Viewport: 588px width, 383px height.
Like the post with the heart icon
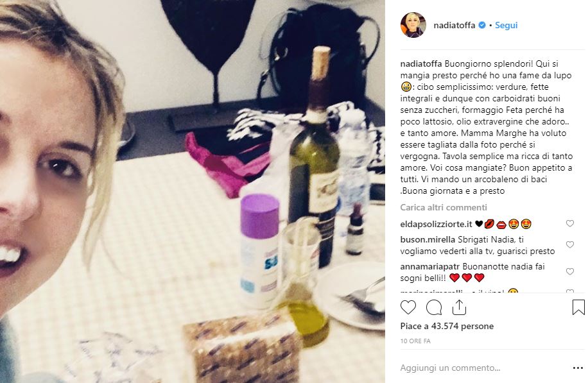pyautogui.click(x=408, y=308)
